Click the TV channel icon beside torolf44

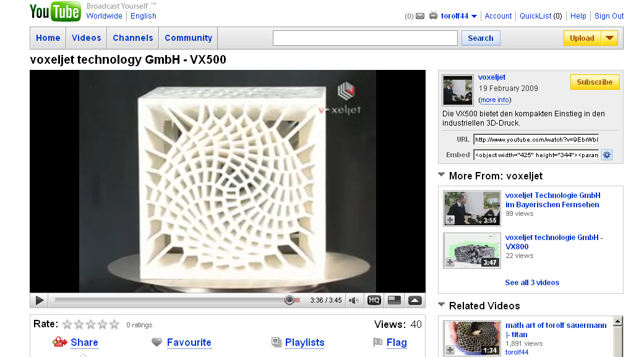433,15
